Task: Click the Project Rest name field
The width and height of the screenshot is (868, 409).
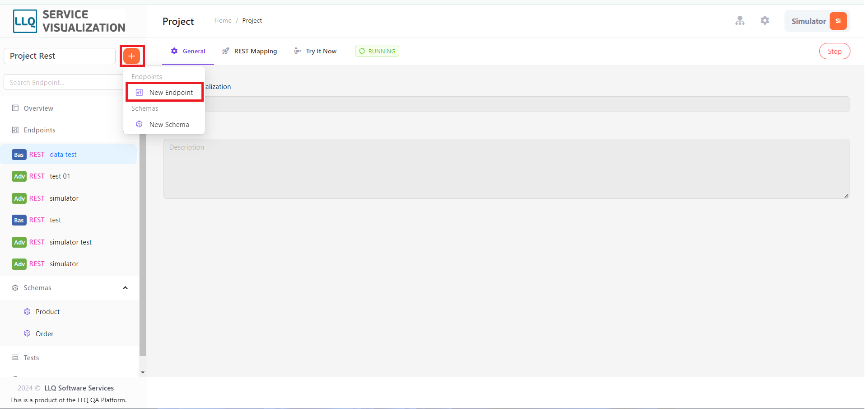Action: point(60,56)
